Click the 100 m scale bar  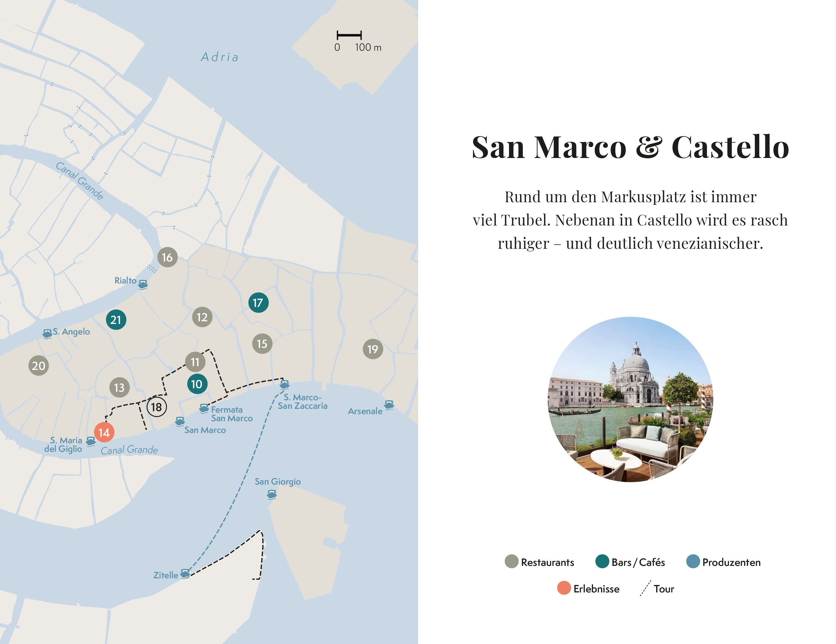pos(349,35)
